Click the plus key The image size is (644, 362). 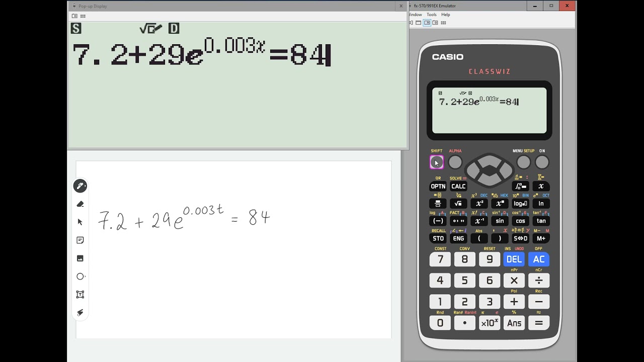click(514, 302)
